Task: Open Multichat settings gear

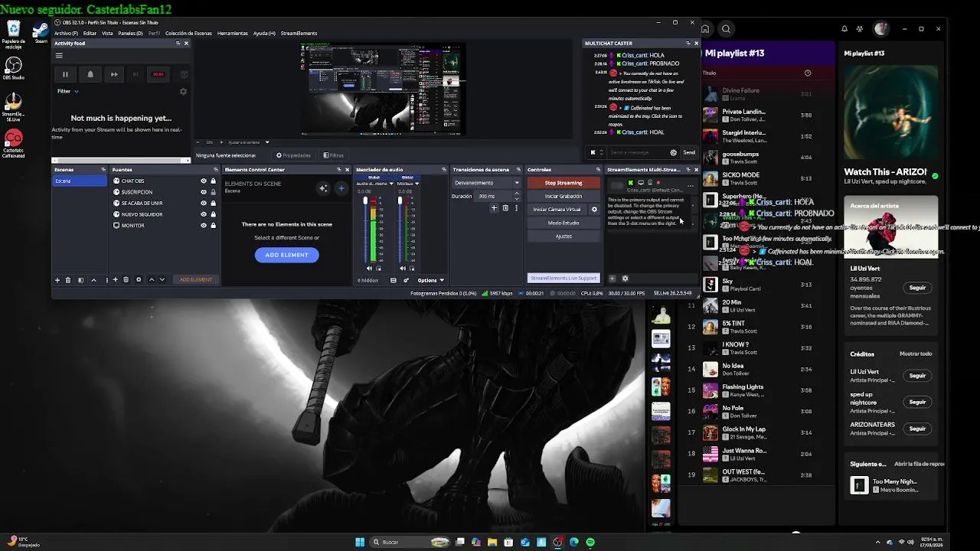Action: point(674,152)
